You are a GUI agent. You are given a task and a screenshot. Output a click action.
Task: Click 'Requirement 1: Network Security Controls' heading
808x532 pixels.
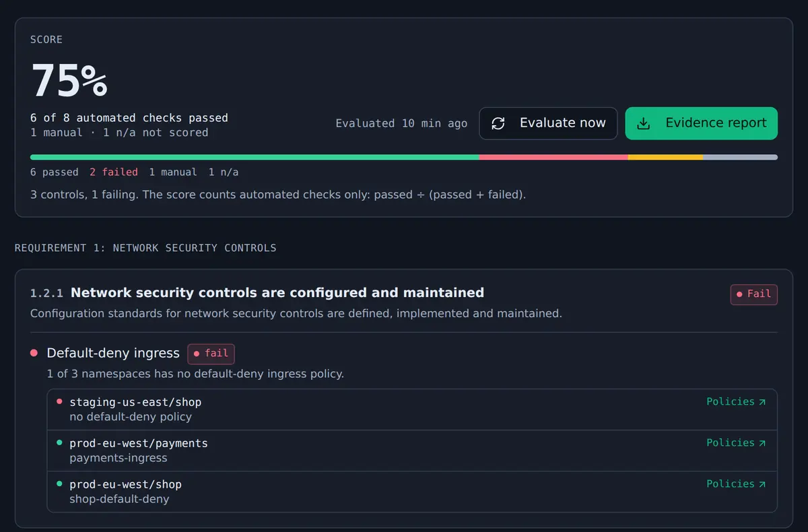[145, 248]
